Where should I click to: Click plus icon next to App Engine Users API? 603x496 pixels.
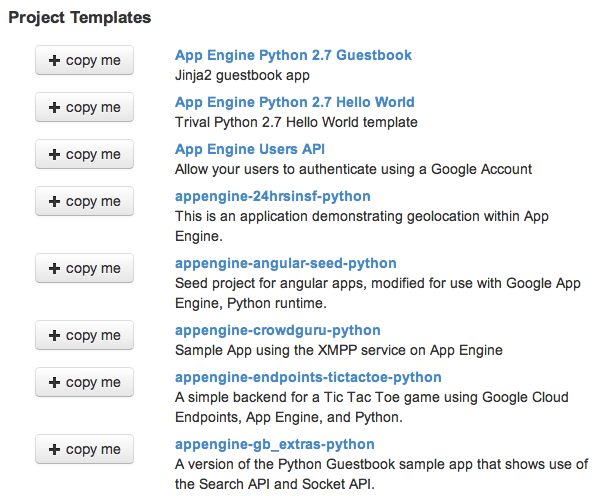coord(54,154)
